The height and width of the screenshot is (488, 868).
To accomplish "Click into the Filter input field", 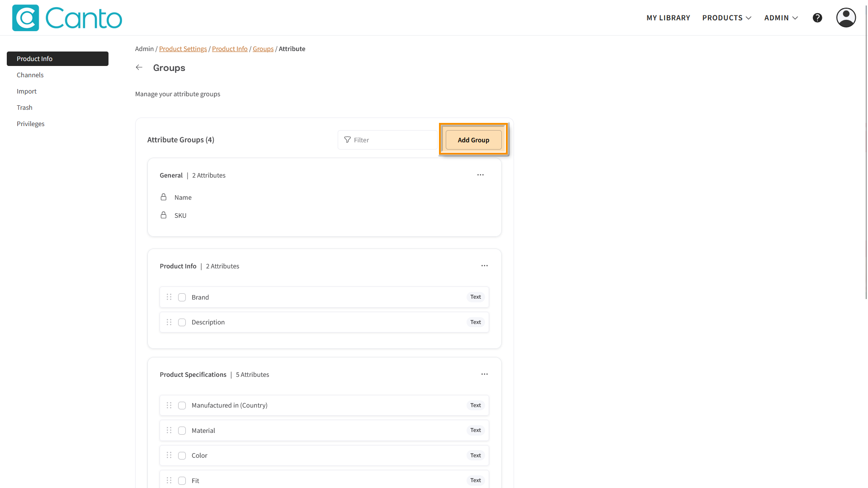I will point(387,140).
